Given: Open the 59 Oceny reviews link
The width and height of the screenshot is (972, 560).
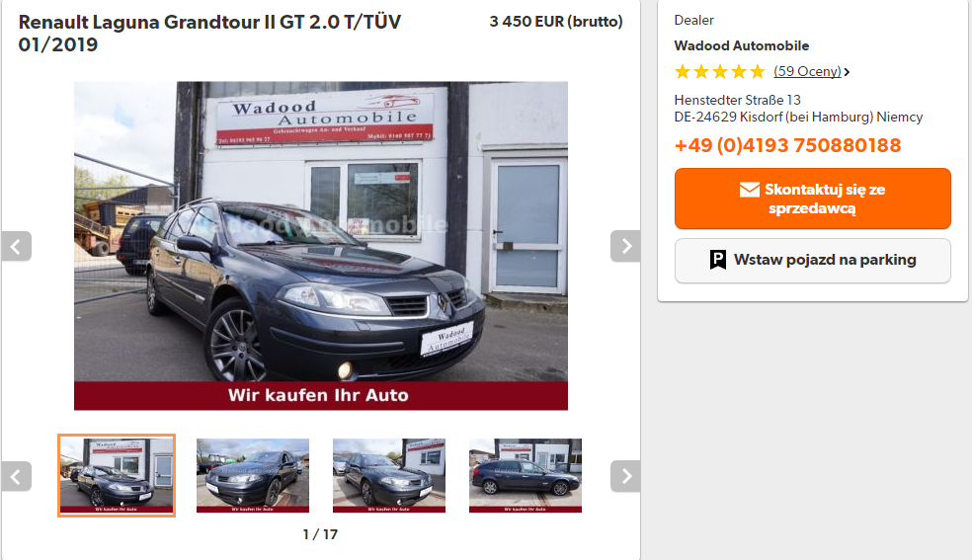Looking at the screenshot, I should (x=807, y=71).
